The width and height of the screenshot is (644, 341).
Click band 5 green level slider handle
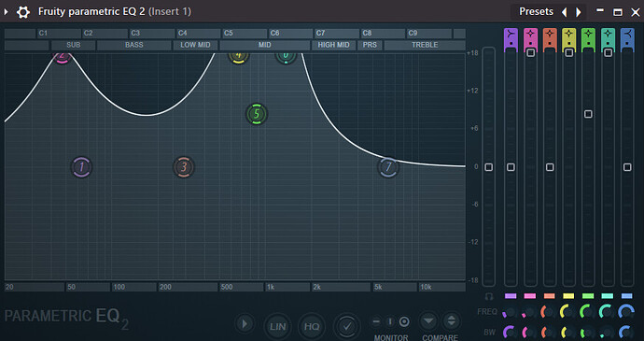coord(588,114)
